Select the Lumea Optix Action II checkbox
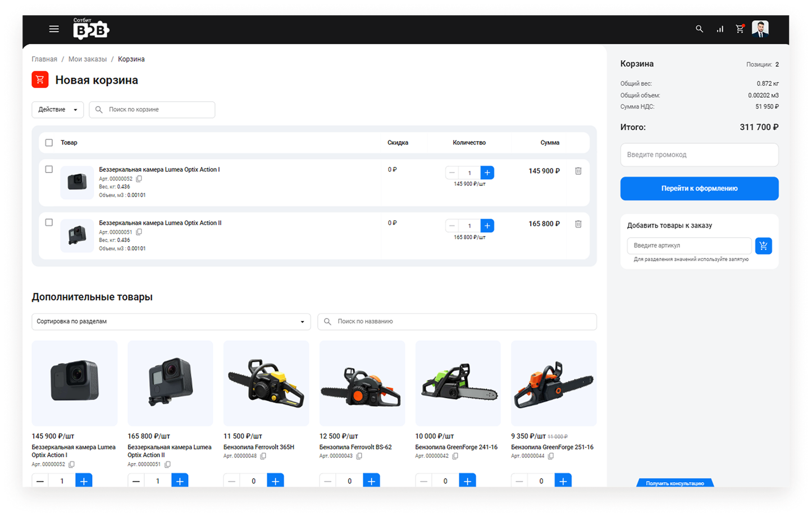 [49, 223]
